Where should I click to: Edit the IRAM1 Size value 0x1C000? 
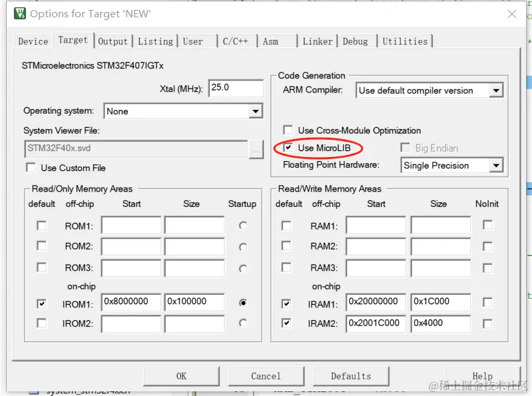pos(441,301)
